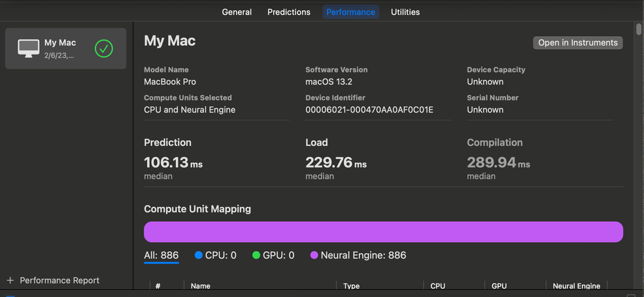Sort table by Type column header
The height and width of the screenshot is (297, 644).
[x=352, y=286]
